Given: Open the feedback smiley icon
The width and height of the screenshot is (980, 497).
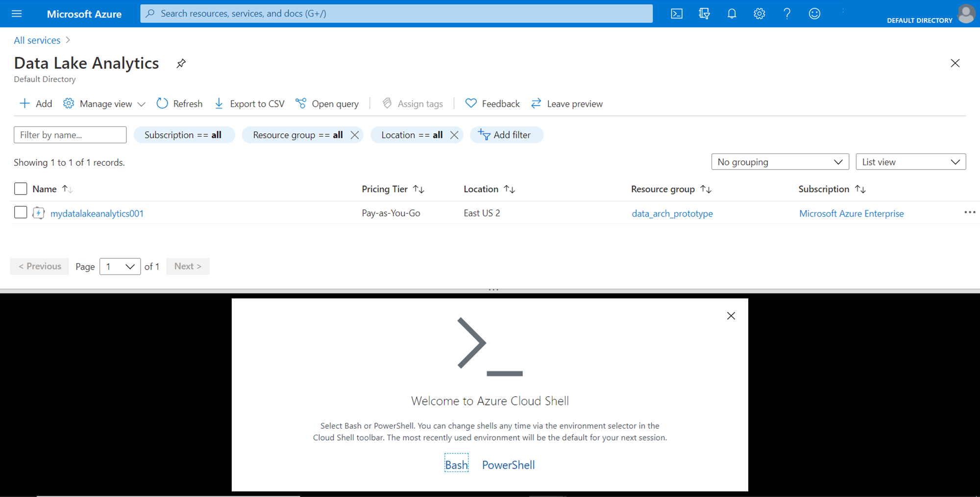Looking at the screenshot, I should (814, 14).
